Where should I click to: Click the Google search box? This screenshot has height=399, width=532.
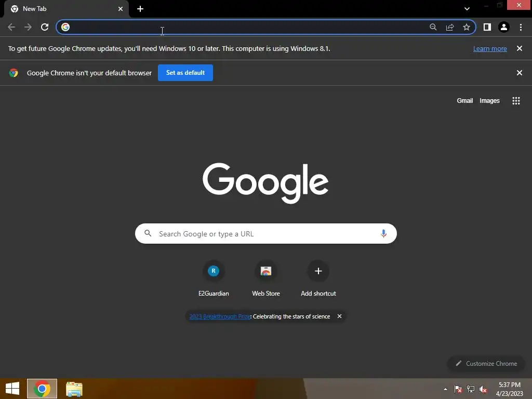[x=265, y=233]
